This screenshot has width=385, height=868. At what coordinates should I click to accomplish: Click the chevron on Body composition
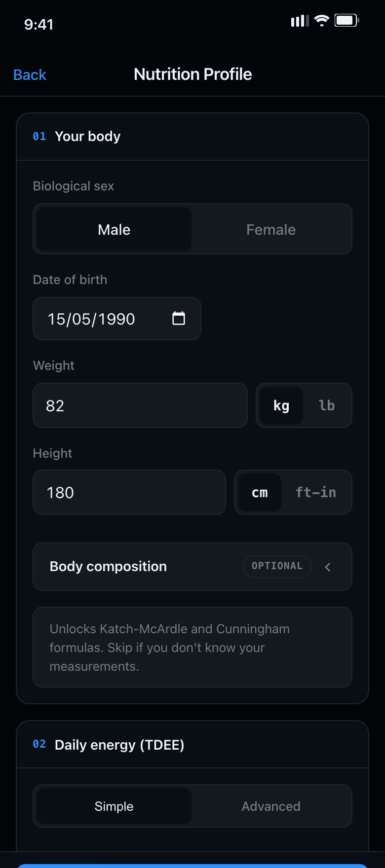tap(328, 567)
